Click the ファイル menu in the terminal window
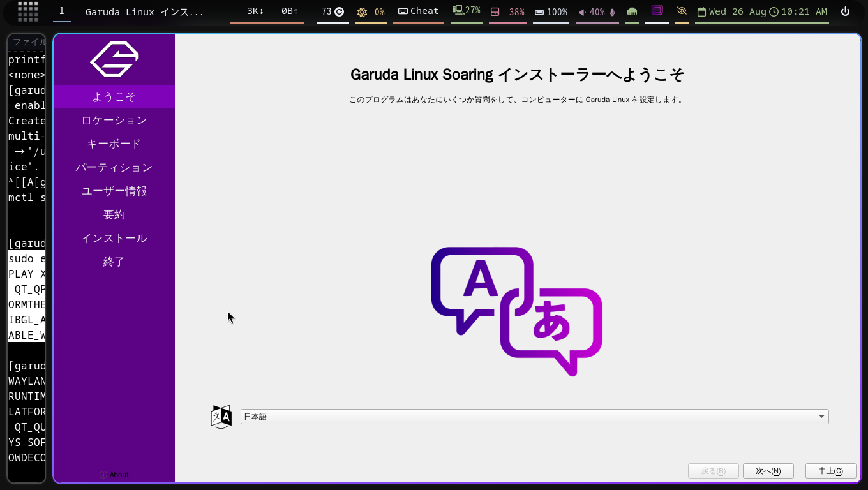Screen dimensions: 868x490 coord(29,41)
